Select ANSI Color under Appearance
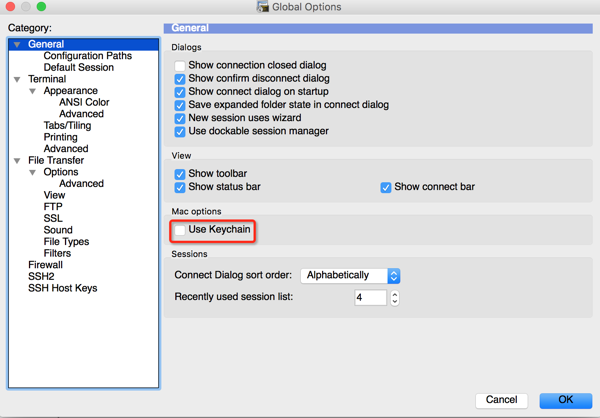 tap(84, 102)
